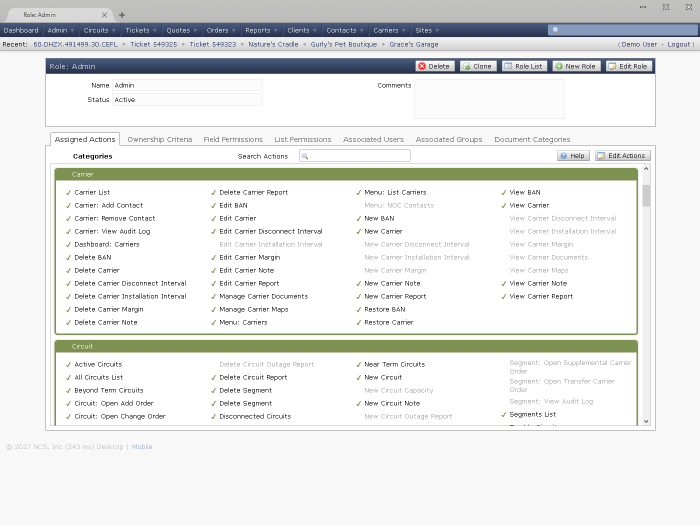This screenshot has width=700, height=525.
Task: Click the Logout link
Action: point(680,45)
